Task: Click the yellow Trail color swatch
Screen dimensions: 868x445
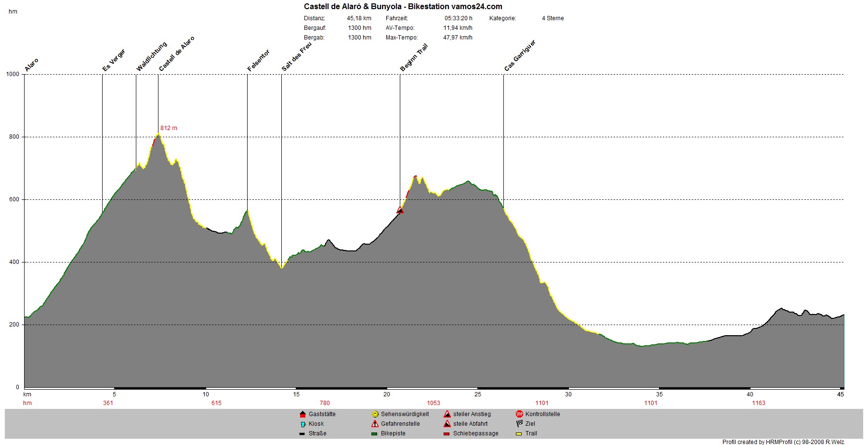Action: pyautogui.click(x=519, y=433)
